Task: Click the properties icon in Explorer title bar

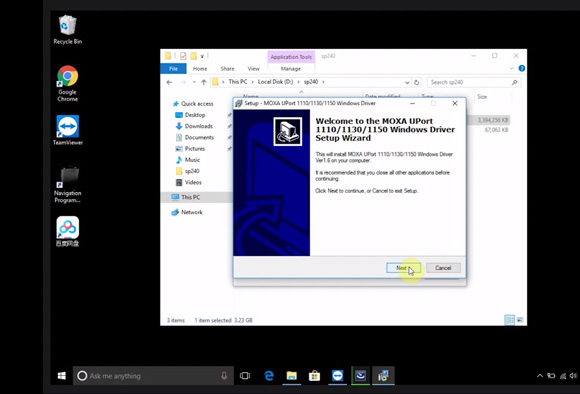Action: pyautogui.click(x=183, y=56)
